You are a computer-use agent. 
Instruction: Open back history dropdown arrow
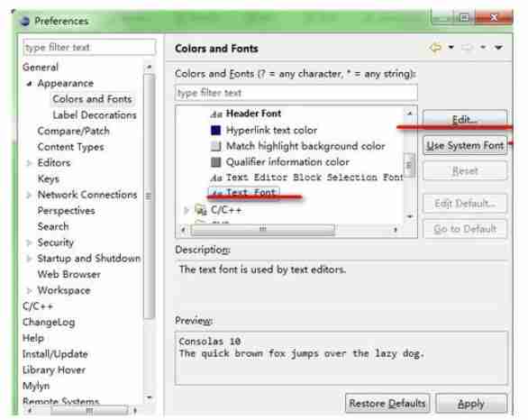click(x=451, y=47)
